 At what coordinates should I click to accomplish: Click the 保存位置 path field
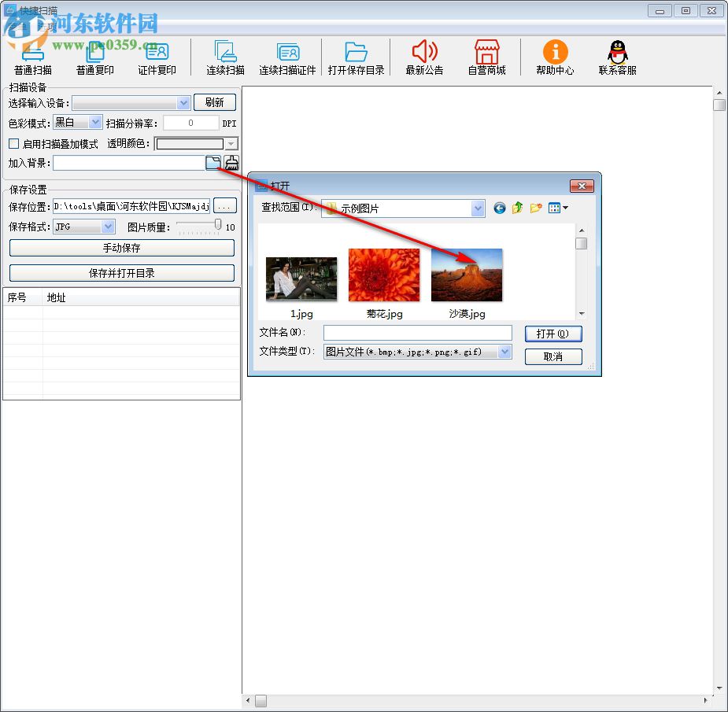click(131, 206)
